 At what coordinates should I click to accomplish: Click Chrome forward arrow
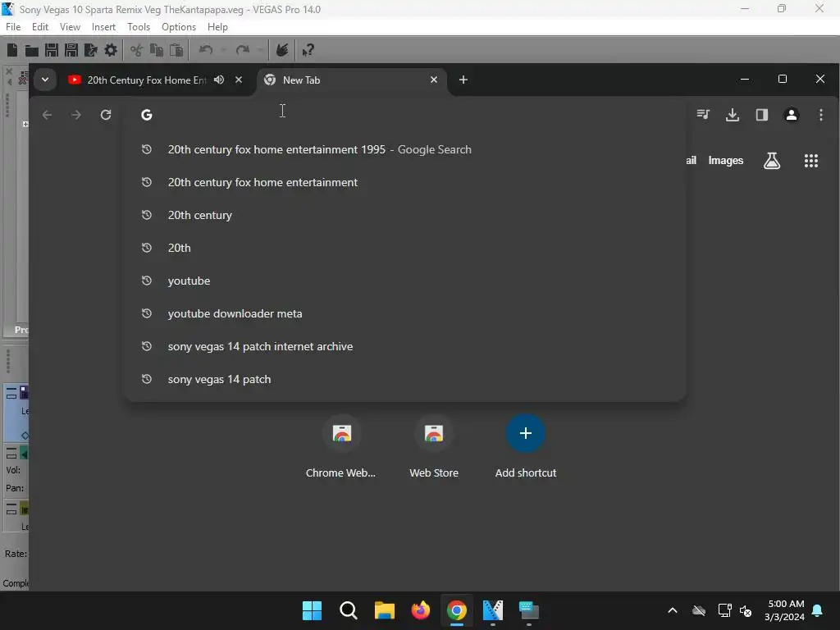76,115
